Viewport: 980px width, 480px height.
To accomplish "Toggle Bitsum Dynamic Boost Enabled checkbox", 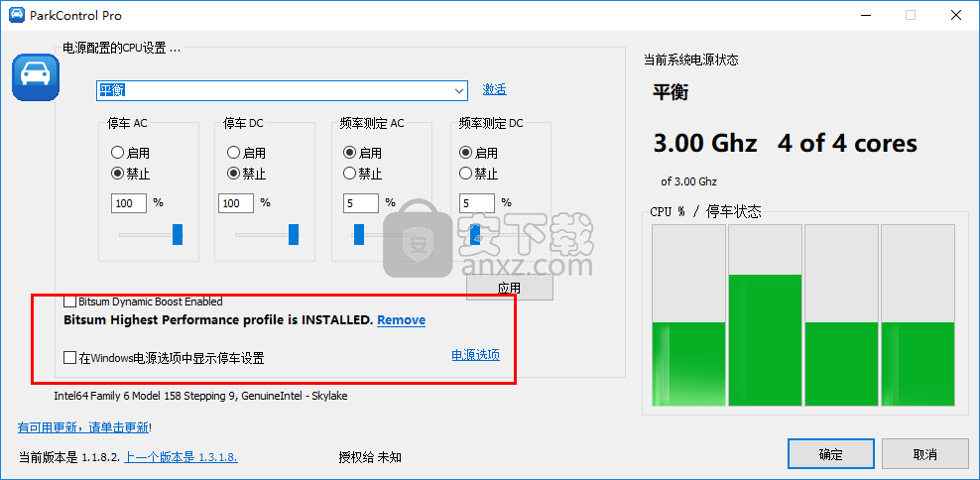I will [x=70, y=301].
